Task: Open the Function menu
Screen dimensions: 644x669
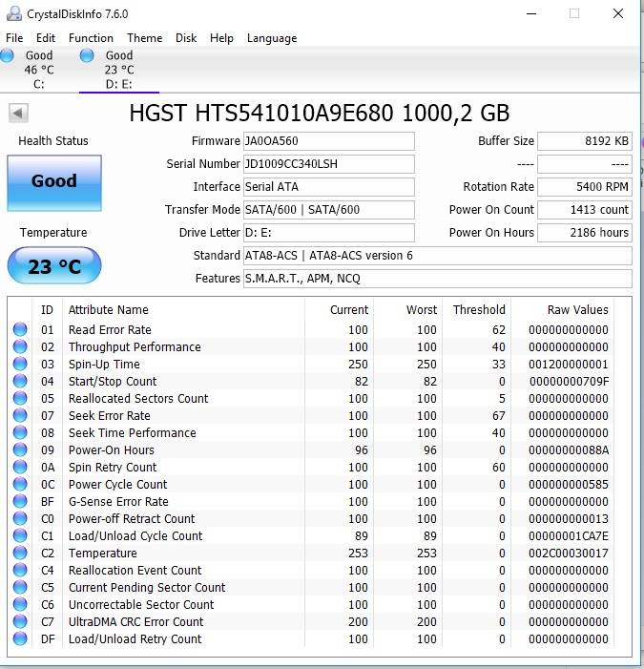Action: coord(91,38)
